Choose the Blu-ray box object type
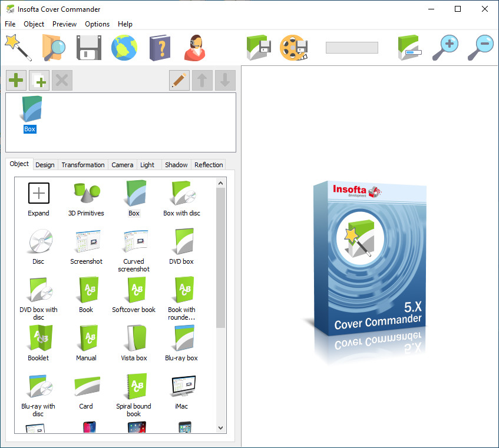Screen dimensions: 499x448 181,343
